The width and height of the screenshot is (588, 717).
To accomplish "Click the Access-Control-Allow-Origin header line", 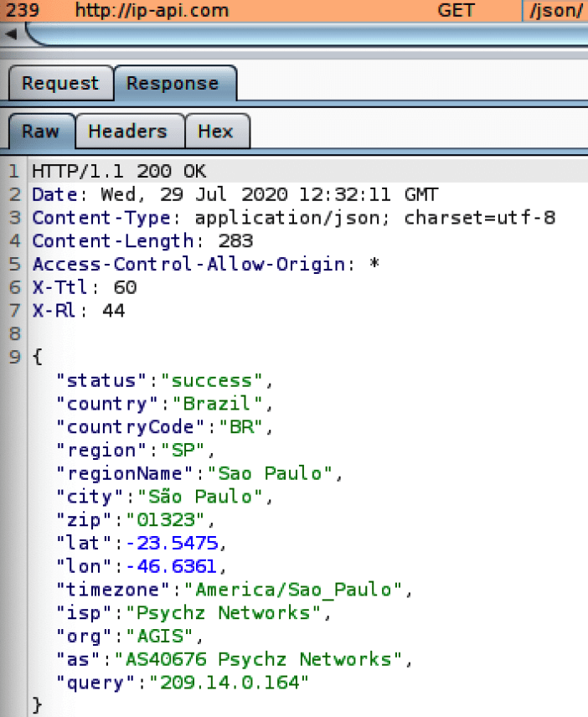I will point(206,265).
